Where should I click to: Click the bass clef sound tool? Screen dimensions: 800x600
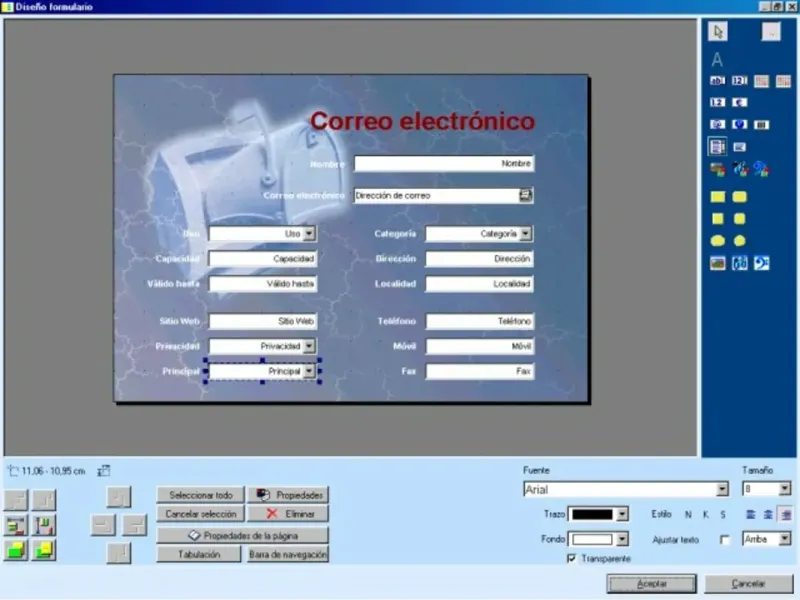click(x=761, y=263)
